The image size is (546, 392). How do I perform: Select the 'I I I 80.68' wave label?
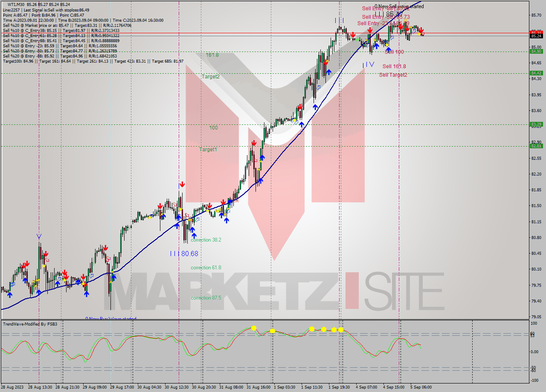[184, 254]
